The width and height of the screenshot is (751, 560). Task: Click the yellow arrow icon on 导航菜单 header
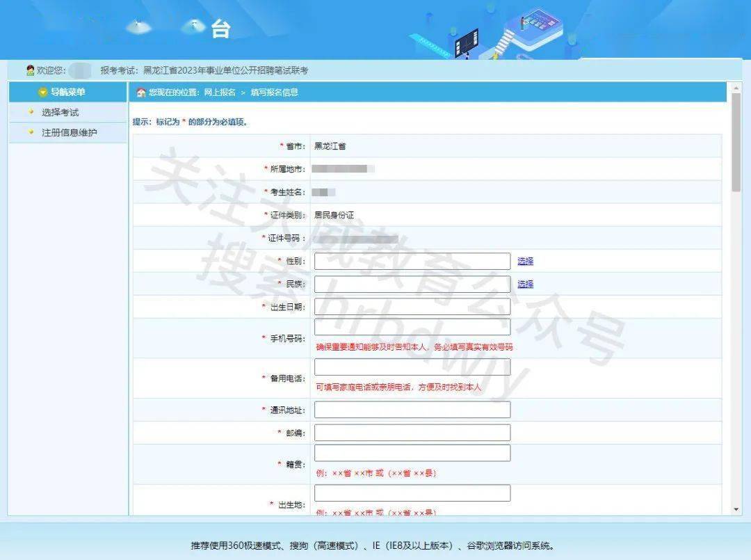coord(42,91)
